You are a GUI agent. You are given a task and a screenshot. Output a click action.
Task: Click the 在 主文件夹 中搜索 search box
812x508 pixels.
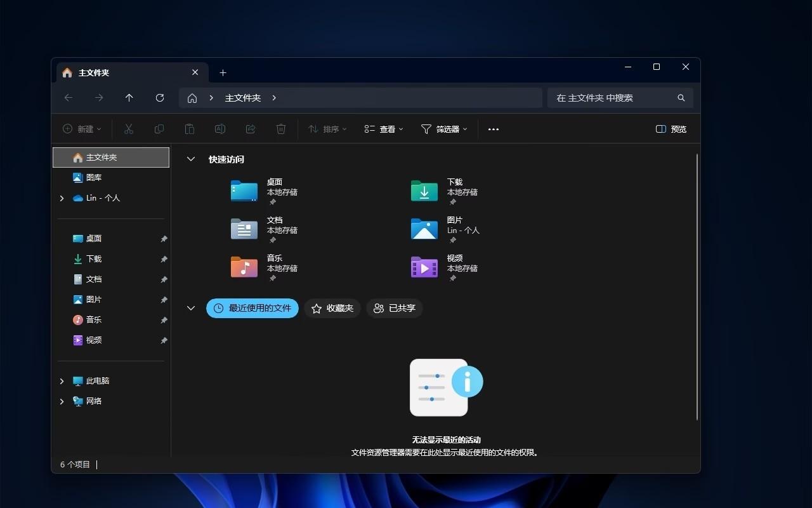tap(620, 98)
